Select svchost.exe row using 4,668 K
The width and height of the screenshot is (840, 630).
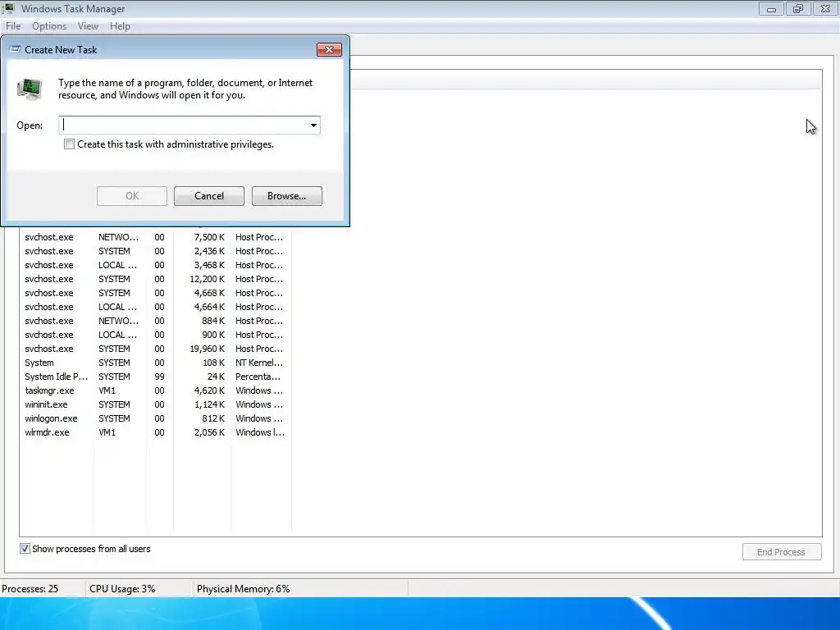point(155,293)
